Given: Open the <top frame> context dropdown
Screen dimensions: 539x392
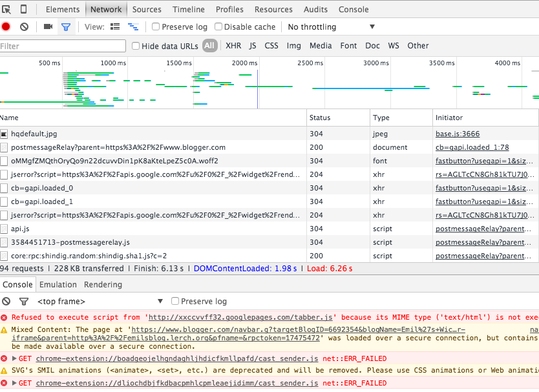Looking at the screenshot, I should click(x=100, y=301).
